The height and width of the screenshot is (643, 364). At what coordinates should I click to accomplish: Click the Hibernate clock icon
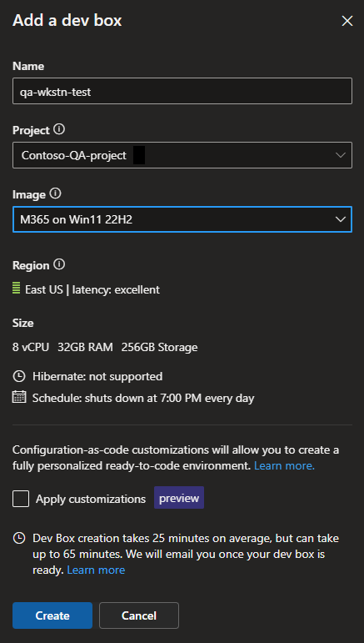tap(19, 376)
